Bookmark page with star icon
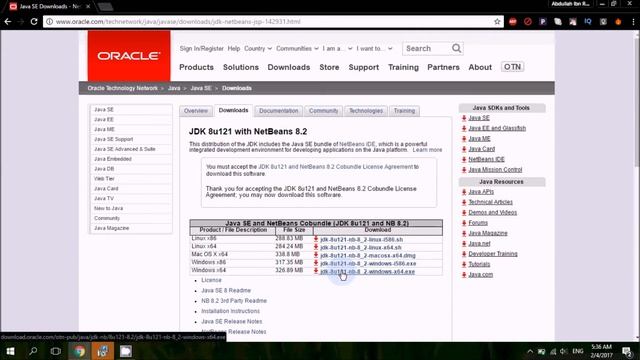Screen dimensions: 640x360 click(x=497, y=22)
